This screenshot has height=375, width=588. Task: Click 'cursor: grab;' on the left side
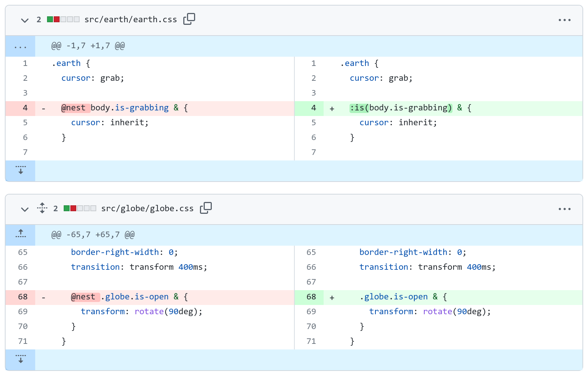(93, 79)
